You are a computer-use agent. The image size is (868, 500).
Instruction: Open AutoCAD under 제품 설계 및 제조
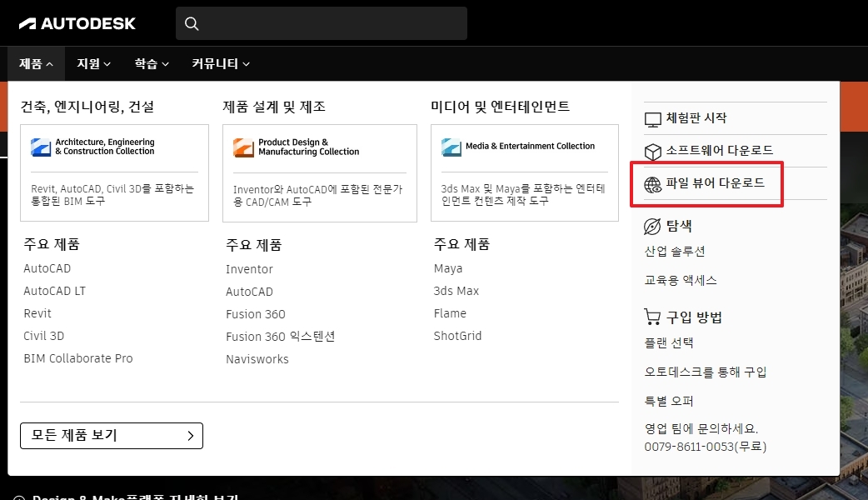pyautogui.click(x=249, y=292)
